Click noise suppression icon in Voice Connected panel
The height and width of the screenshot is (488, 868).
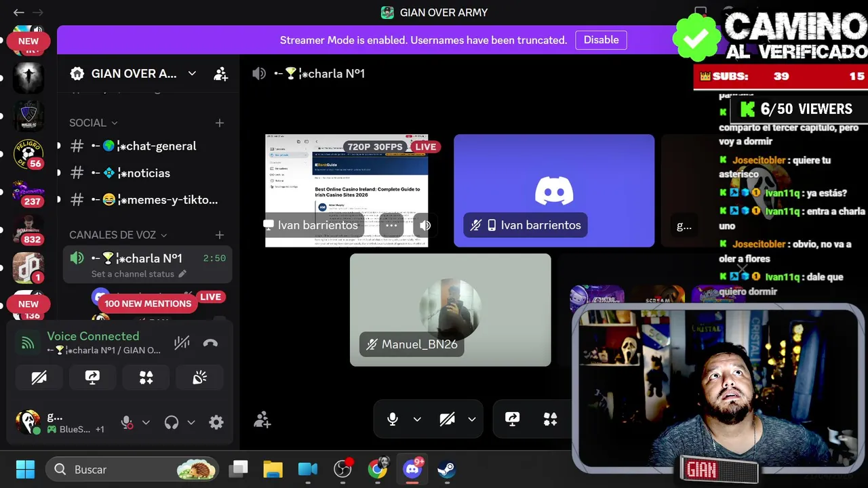coord(182,343)
